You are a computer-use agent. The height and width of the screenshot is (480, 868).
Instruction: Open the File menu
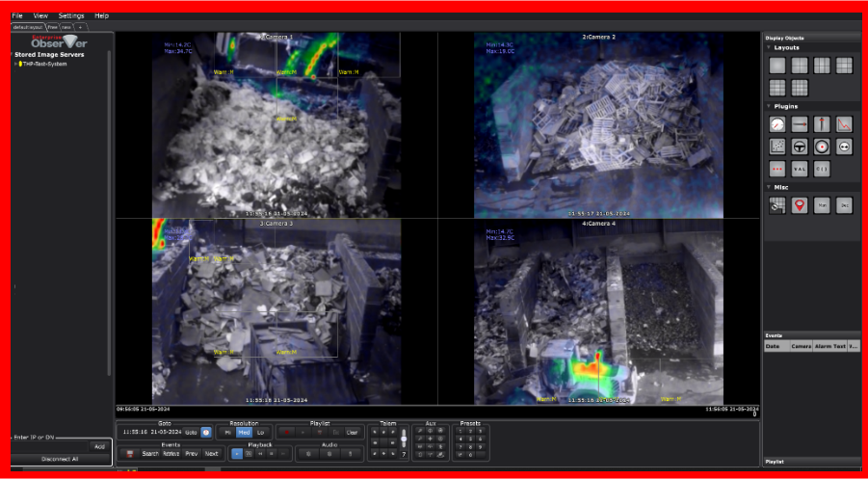[x=16, y=15]
